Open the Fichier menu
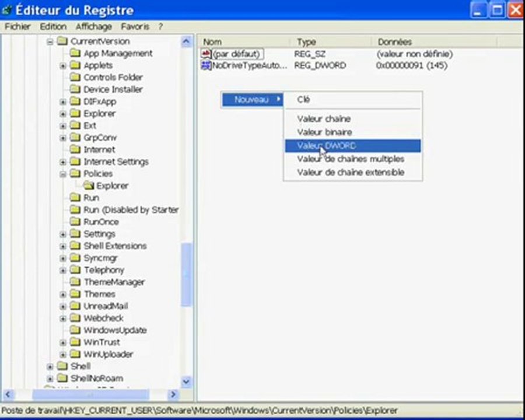This screenshot has width=525, height=420. click(17, 26)
